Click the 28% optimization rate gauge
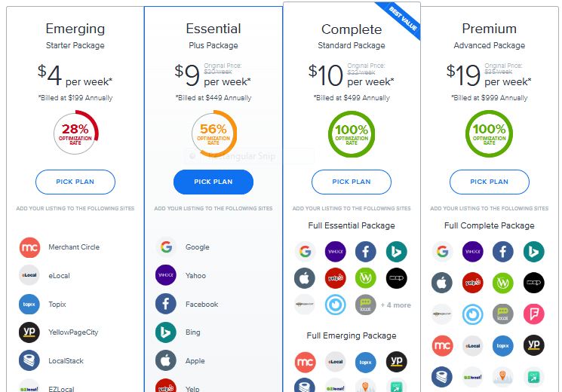 (75, 133)
